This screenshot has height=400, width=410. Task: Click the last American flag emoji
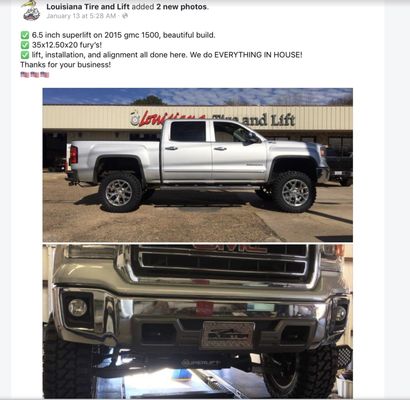click(x=45, y=75)
